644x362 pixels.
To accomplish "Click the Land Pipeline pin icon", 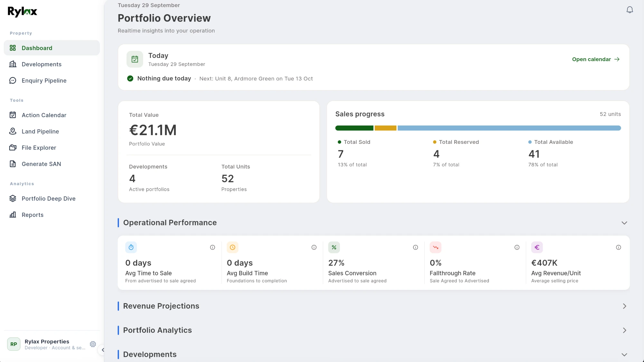I will click(13, 131).
